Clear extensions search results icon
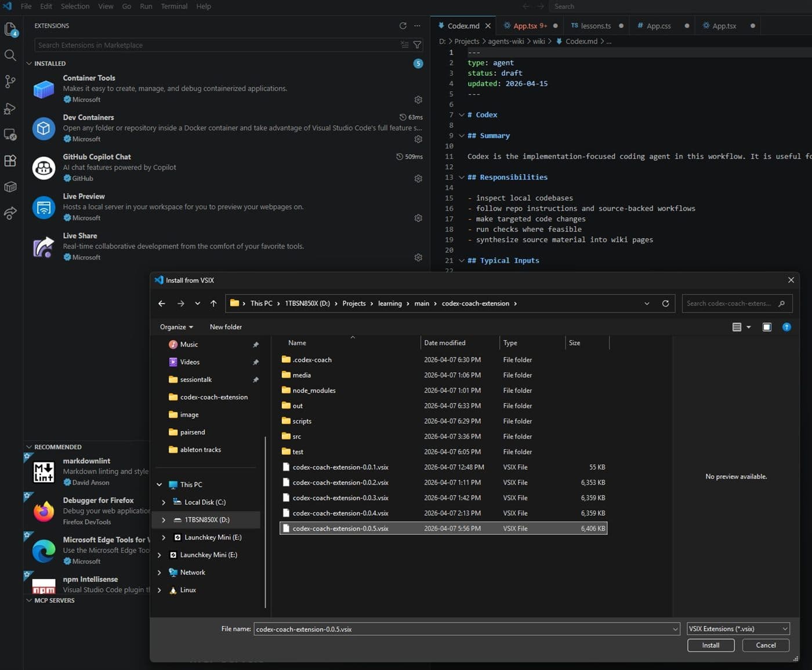 coord(405,45)
